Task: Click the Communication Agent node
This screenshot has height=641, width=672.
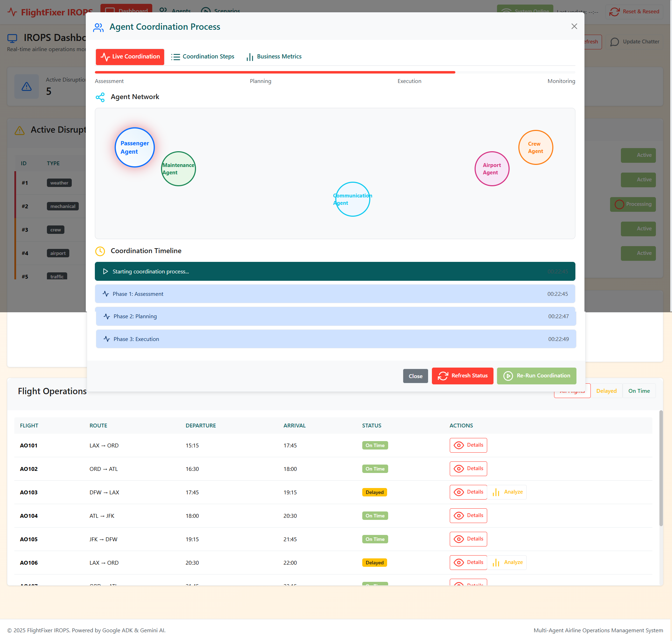Action: [352, 199]
